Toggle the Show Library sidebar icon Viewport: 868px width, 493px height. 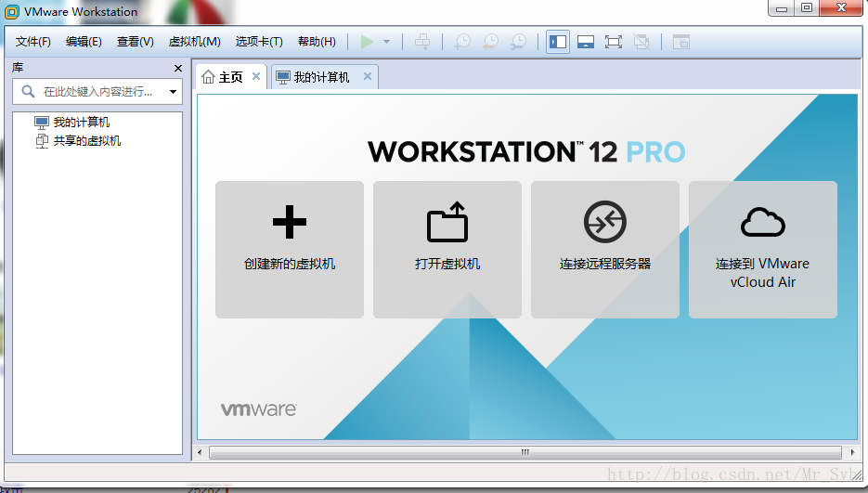558,42
